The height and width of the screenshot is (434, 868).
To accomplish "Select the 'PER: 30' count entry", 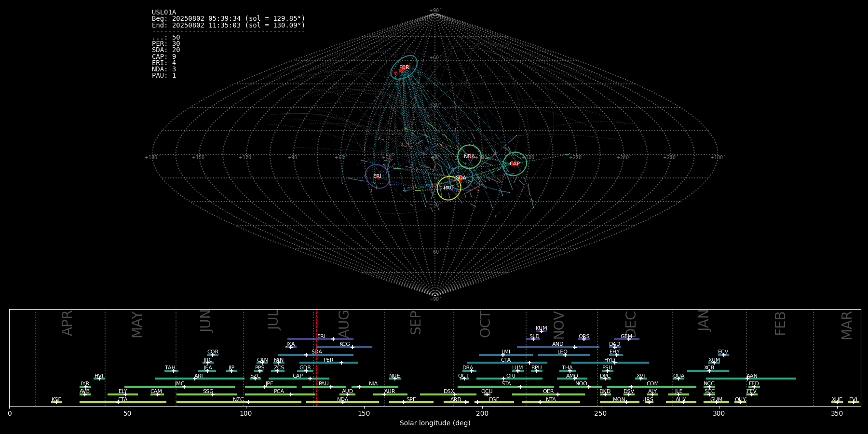I will 166,44.
